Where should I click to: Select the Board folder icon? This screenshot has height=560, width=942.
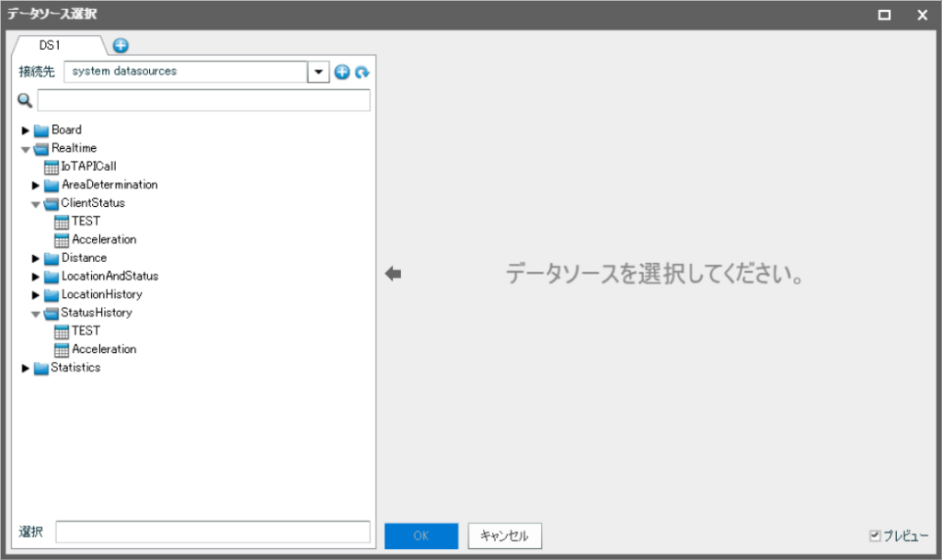pos(41,131)
